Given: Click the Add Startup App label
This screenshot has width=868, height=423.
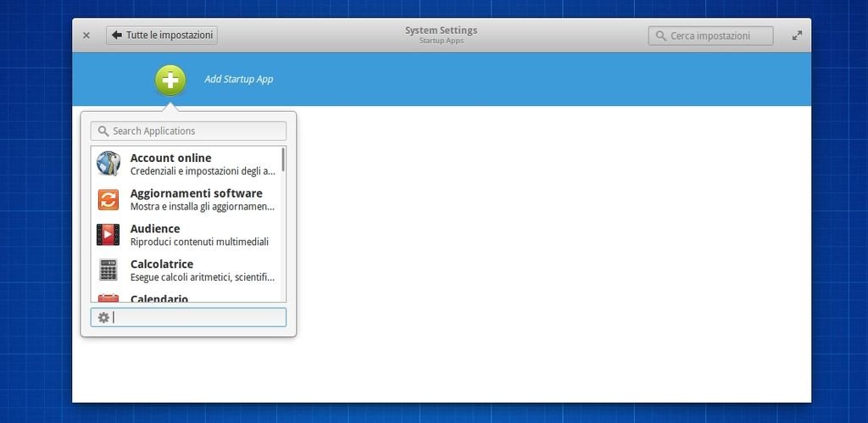Looking at the screenshot, I should pos(238,79).
